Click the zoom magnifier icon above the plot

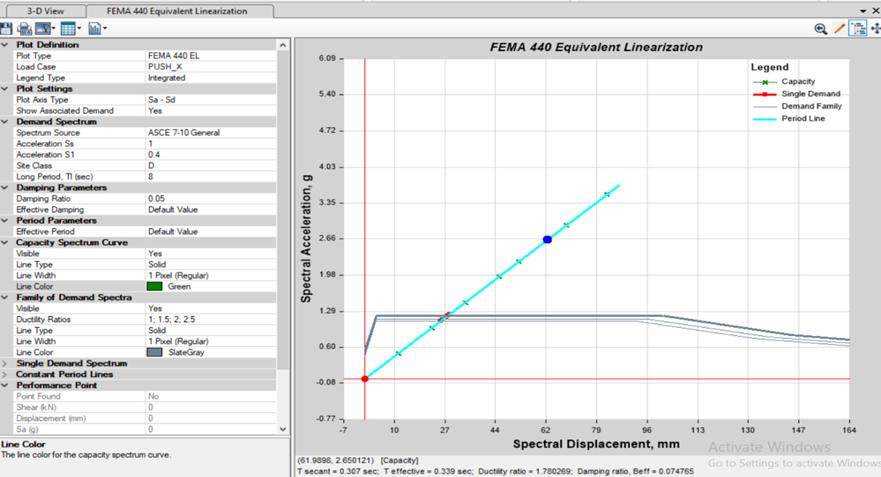tap(820, 29)
